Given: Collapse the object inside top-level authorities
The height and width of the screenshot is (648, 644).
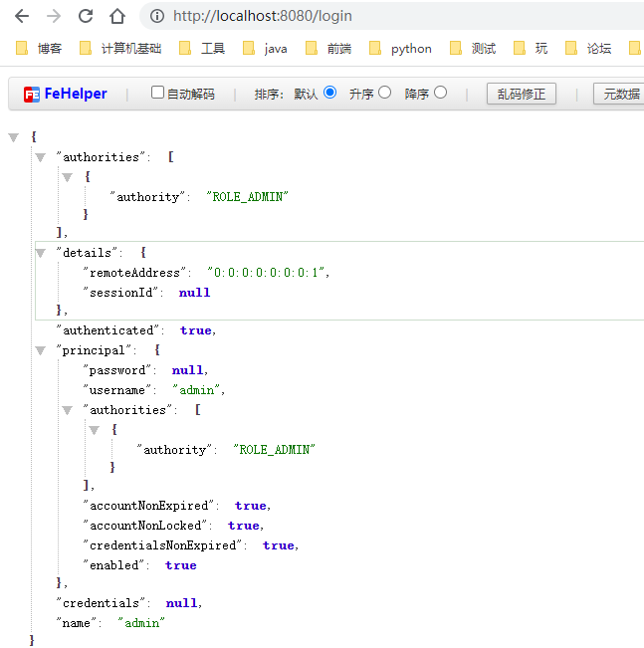Looking at the screenshot, I should tap(68, 177).
